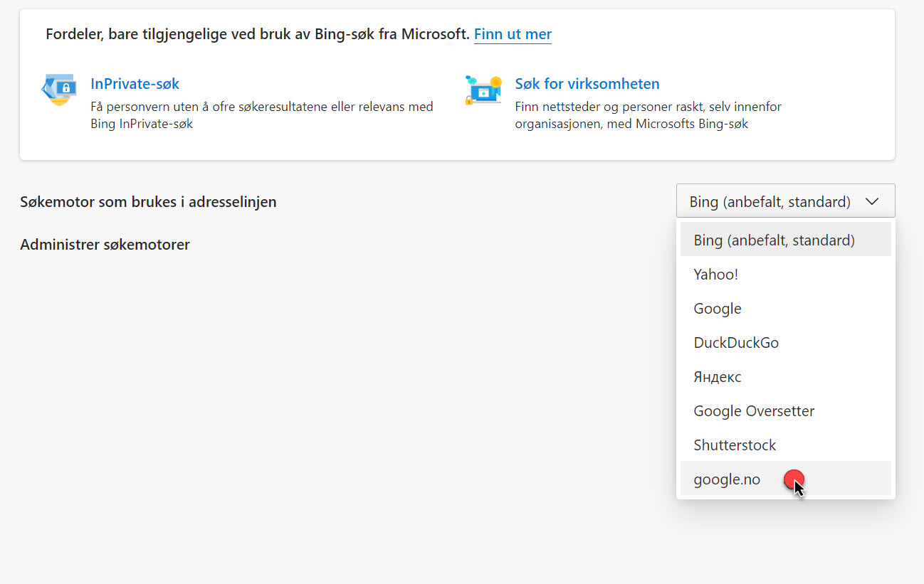Select 'Bing (anbefalt, standard)' list option

(785, 240)
